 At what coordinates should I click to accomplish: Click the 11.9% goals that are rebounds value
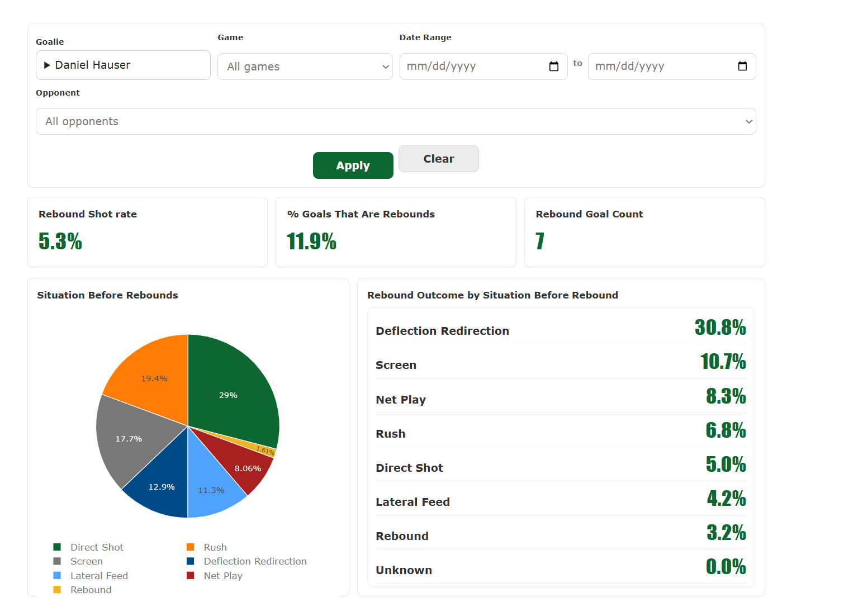point(311,241)
